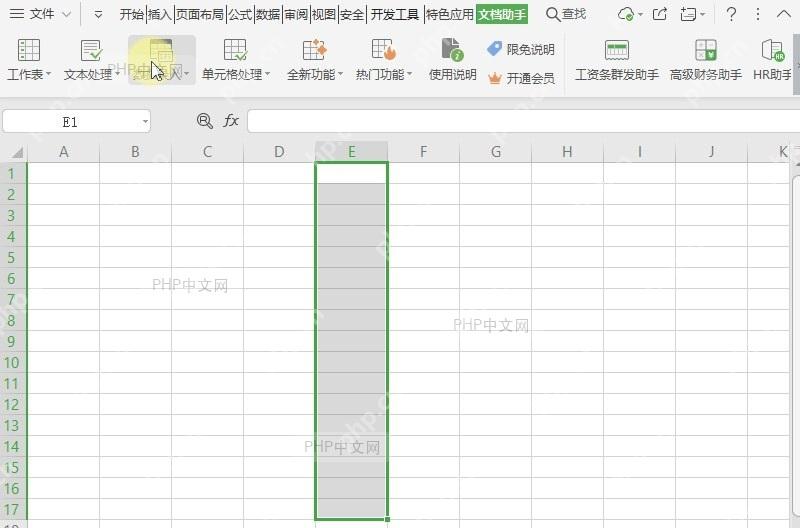Select column F header
800x528 pixels.
423,152
